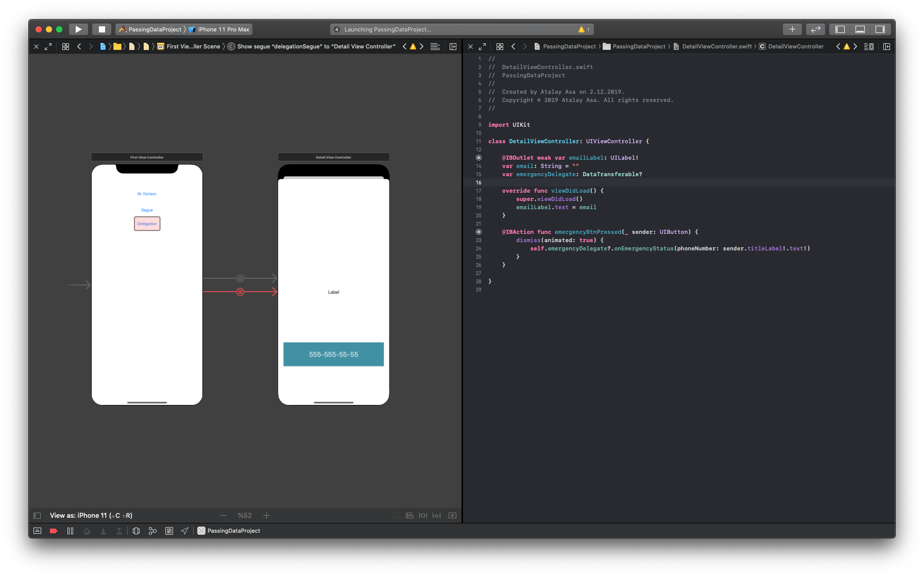This screenshot has height=576, width=924.
Task: Select the 555-555-55-55 button in the canvas
Action: (333, 354)
